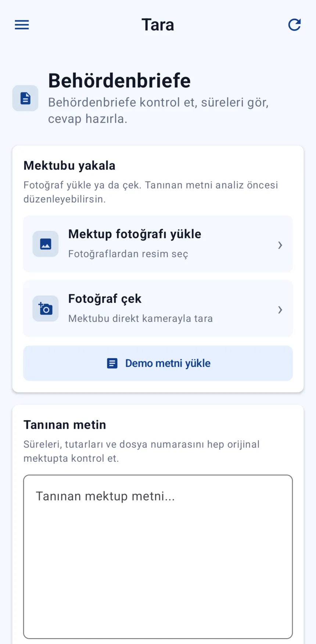Tap the Behördenbriefe document icon
The image size is (316, 644).
[25, 98]
